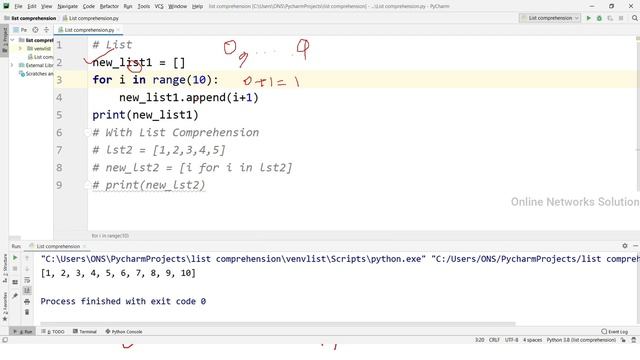Image resolution: width=640 pixels, height=360 pixels.
Task: Open UTF-8 encoding selector in status bar
Action: [511, 340]
